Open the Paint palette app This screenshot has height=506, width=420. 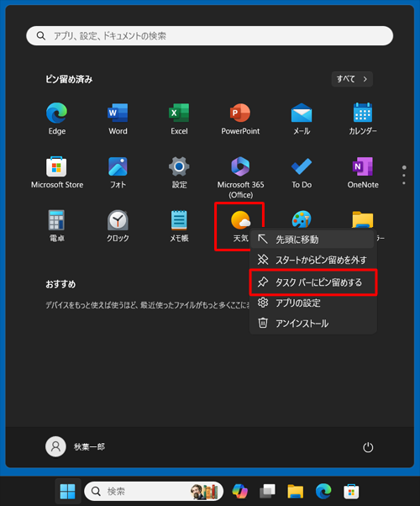302,219
